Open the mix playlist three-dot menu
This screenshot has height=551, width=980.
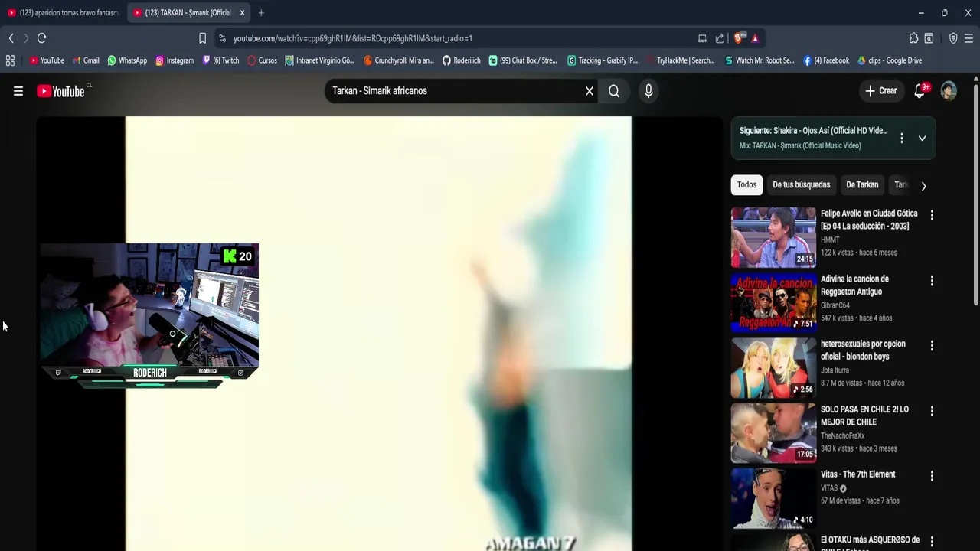pos(902,139)
